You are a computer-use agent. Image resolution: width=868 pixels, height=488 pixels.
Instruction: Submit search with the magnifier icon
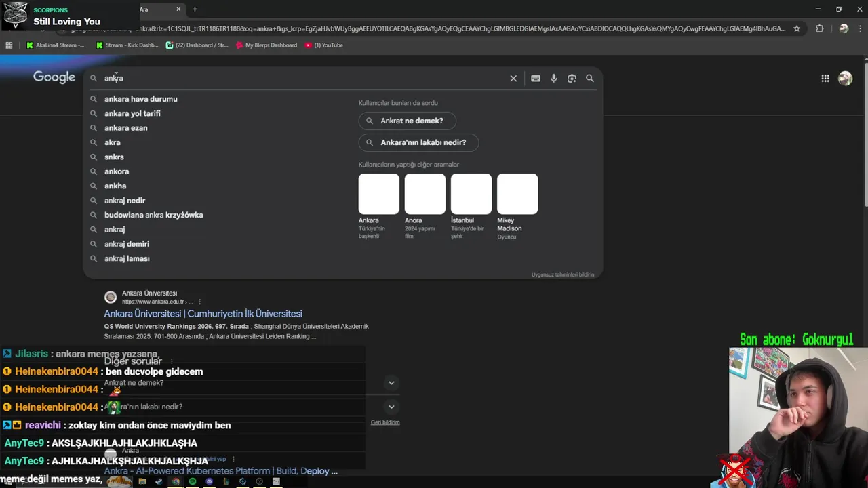590,79
